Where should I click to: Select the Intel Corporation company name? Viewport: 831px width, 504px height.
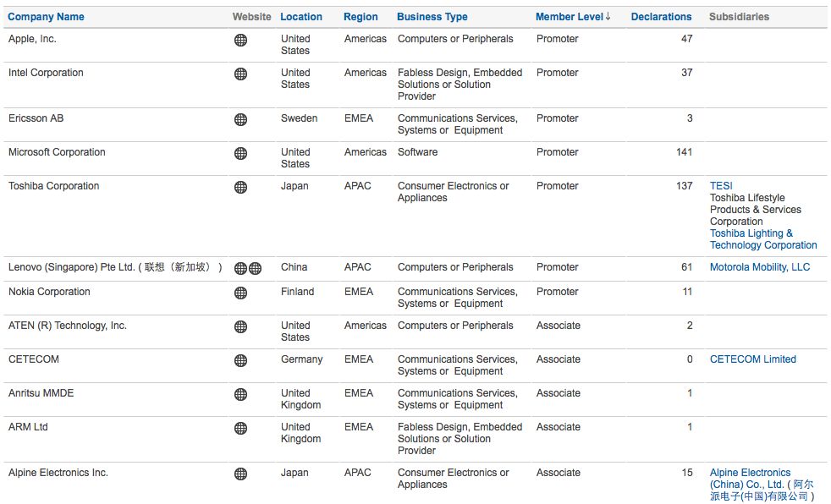tap(46, 73)
